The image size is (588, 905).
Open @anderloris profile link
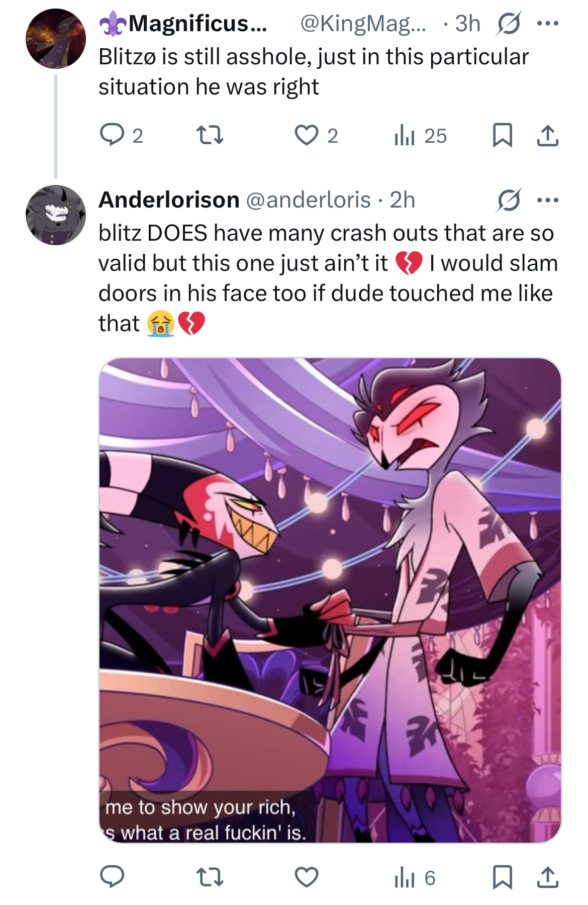(x=308, y=200)
